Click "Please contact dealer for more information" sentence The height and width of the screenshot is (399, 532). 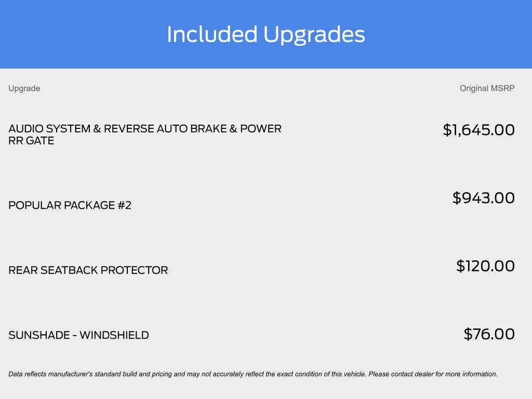tap(433, 374)
